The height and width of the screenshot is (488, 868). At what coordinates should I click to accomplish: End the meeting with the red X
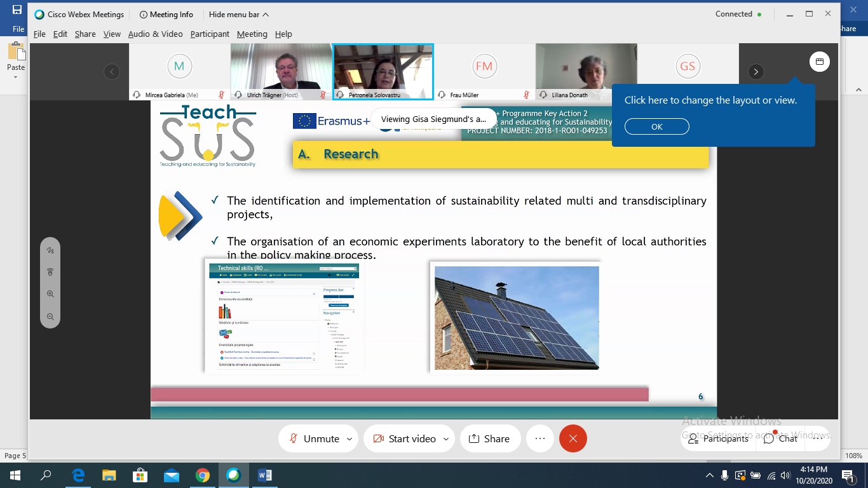point(573,438)
